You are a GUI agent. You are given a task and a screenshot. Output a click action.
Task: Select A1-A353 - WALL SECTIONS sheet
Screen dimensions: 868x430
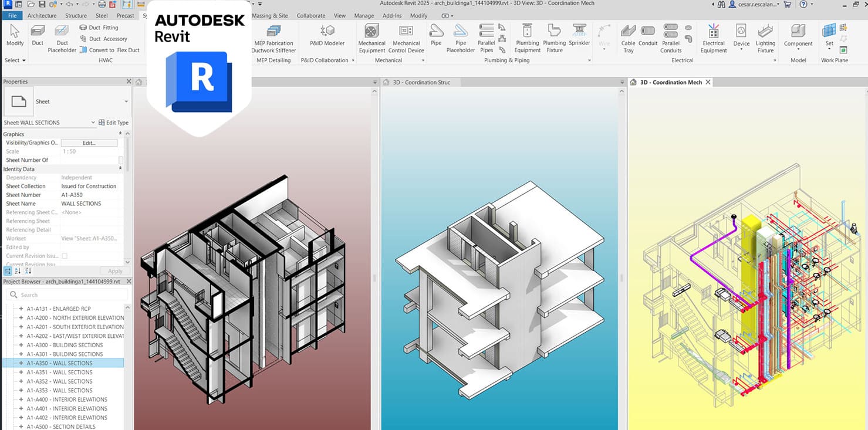59,390
